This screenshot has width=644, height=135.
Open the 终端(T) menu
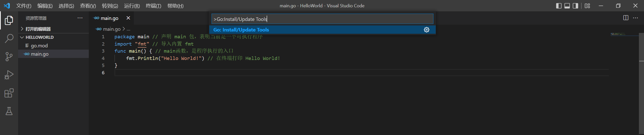pos(153,6)
